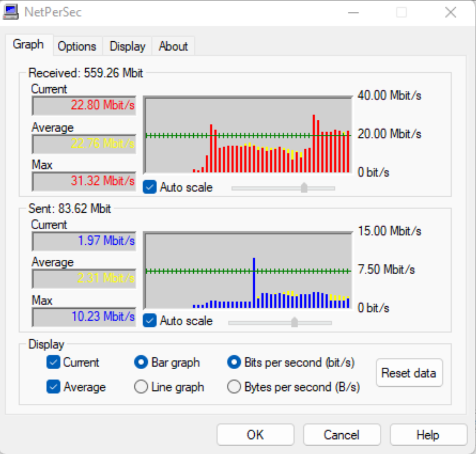The width and height of the screenshot is (476, 454).
Task: Click the 7.50 Mbit/s scale label
Action: 386,269
